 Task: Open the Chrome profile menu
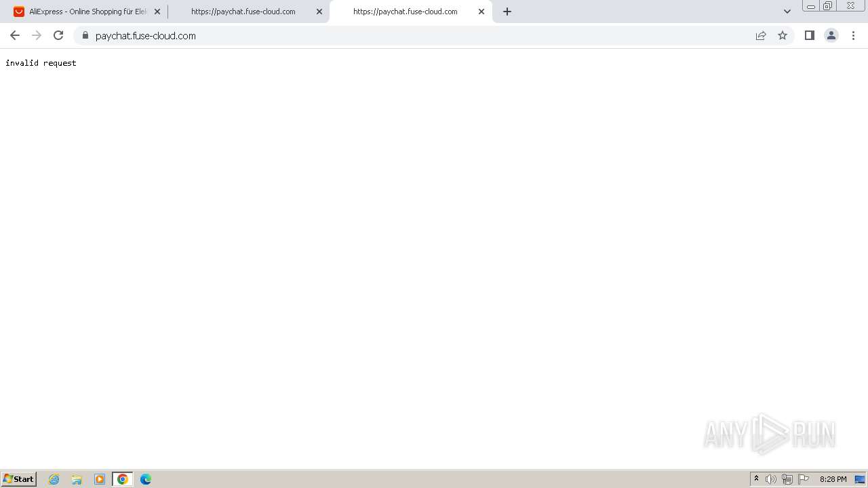click(831, 35)
